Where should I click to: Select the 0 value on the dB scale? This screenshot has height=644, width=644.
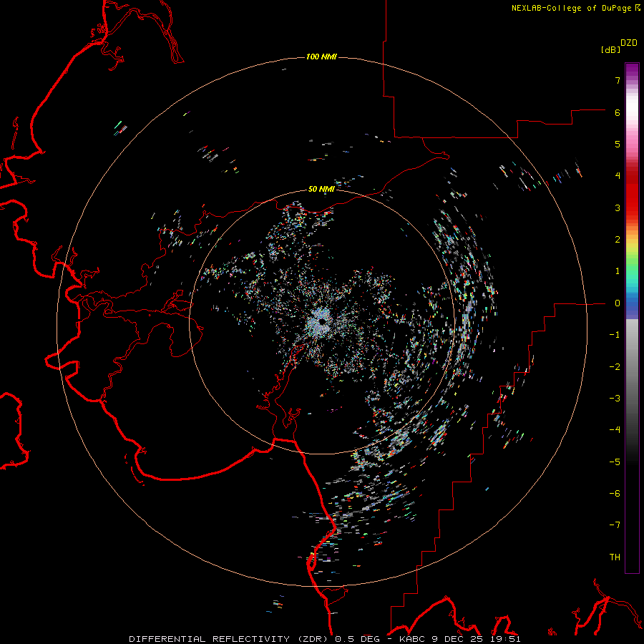click(x=618, y=303)
